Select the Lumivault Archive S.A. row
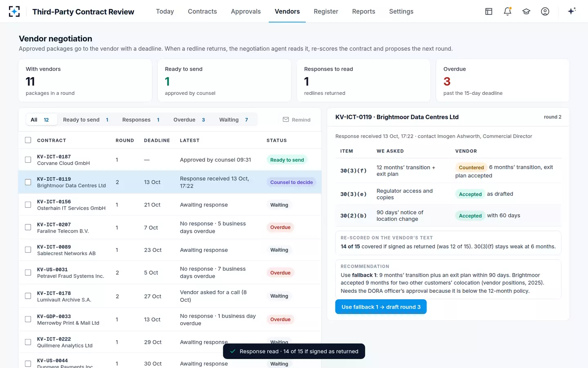Viewport: 588px width, 368px height. tap(170, 296)
